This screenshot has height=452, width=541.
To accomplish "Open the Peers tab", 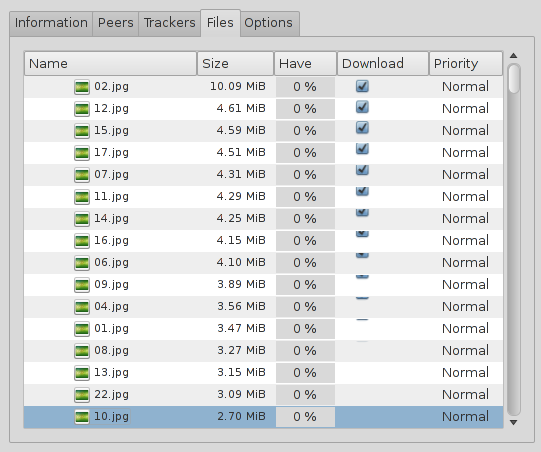I will click(x=116, y=23).
